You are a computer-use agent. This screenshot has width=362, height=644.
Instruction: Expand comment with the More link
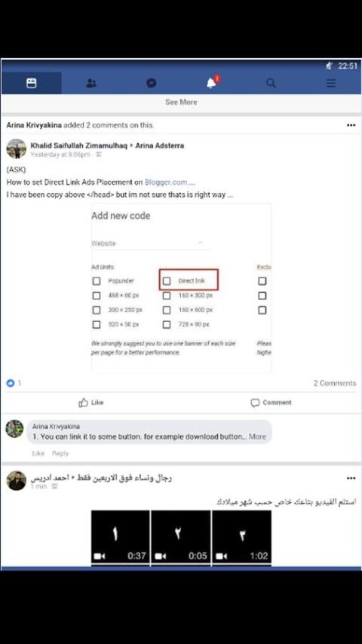pyautogui.click(x=257, y=437)
